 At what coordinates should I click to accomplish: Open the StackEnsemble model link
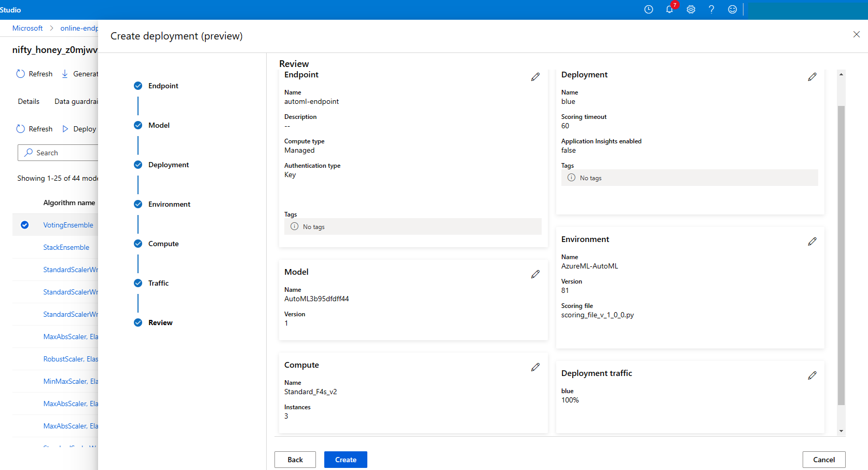tap(66, 247)
